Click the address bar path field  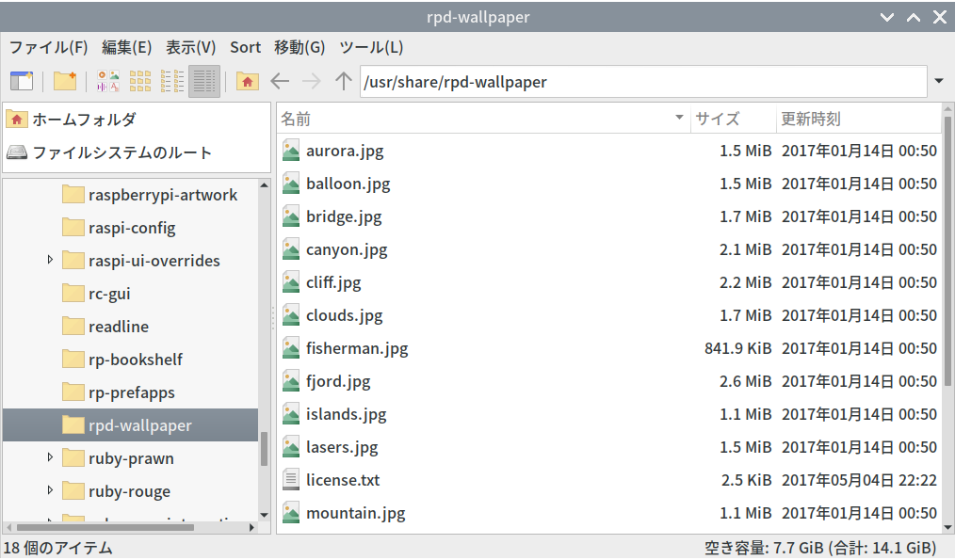(x=640, y=82)
